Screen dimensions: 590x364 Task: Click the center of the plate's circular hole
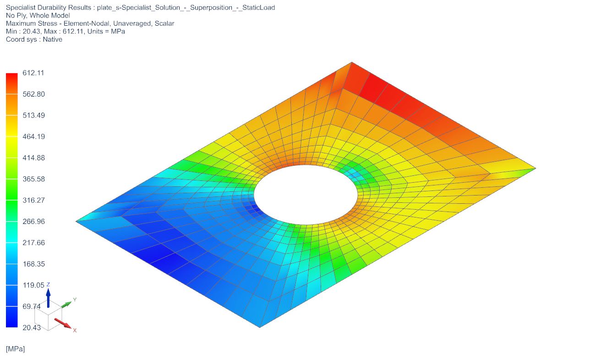(306, 194)
